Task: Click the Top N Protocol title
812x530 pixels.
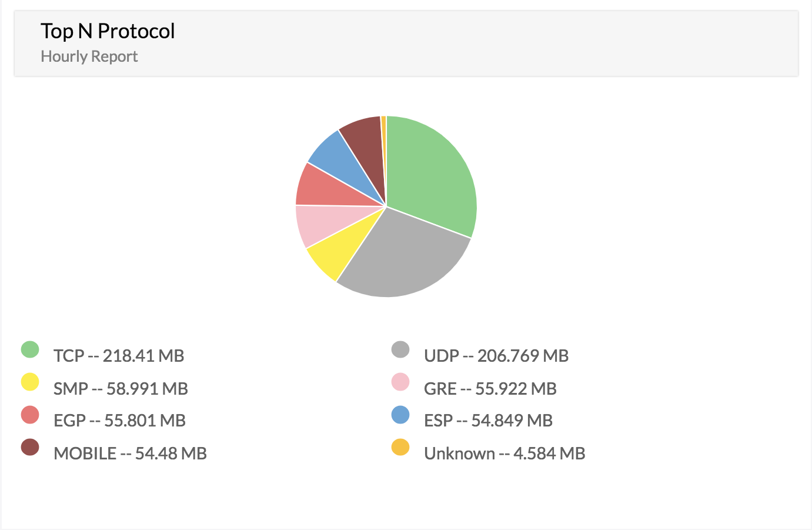Action: 108,31
